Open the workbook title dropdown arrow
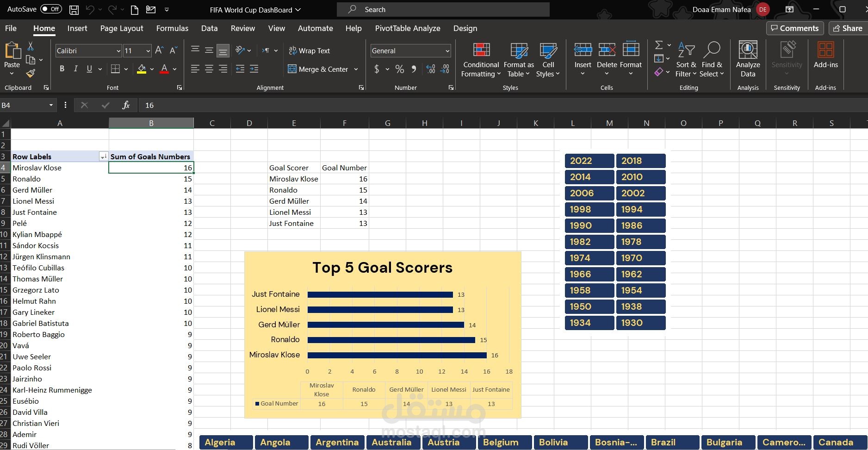 [298, 10]
